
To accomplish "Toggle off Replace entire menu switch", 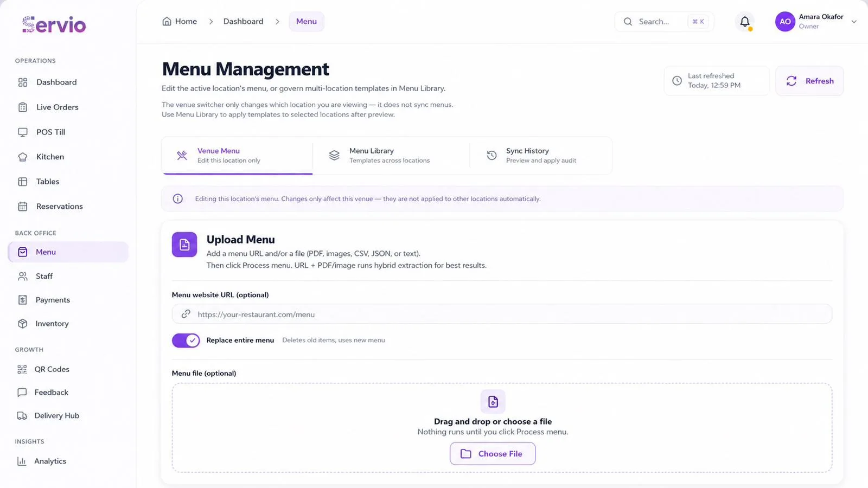I will click(186, 341).
